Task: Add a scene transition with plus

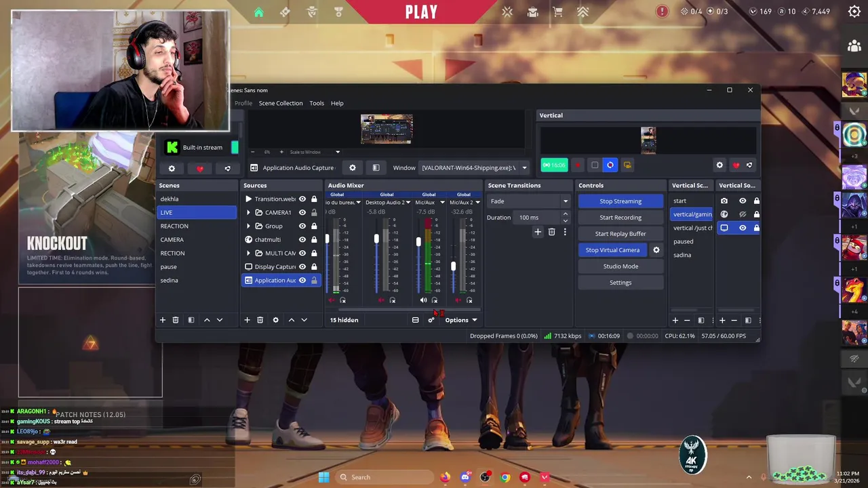Action: pyautogui.click(x=538, y=232)
